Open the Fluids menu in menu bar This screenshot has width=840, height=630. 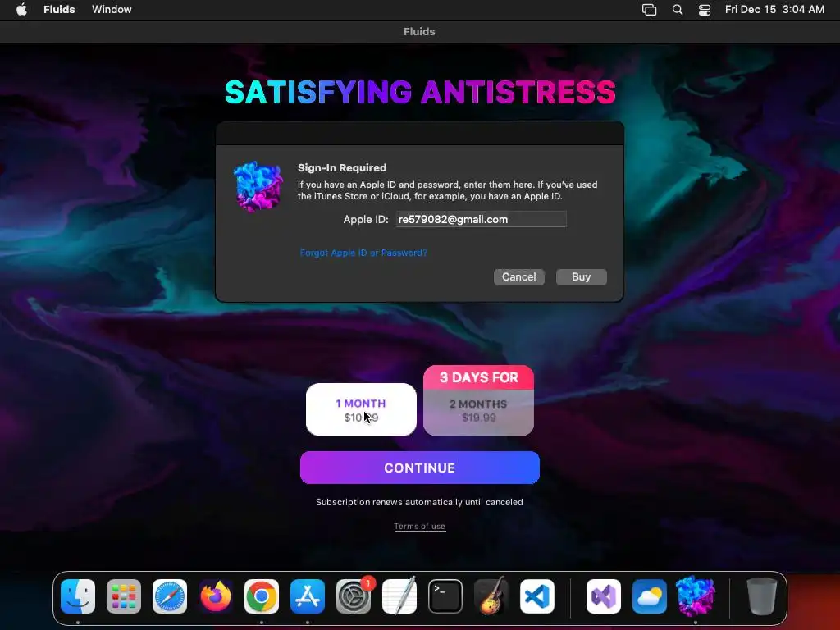pos(59,10)
